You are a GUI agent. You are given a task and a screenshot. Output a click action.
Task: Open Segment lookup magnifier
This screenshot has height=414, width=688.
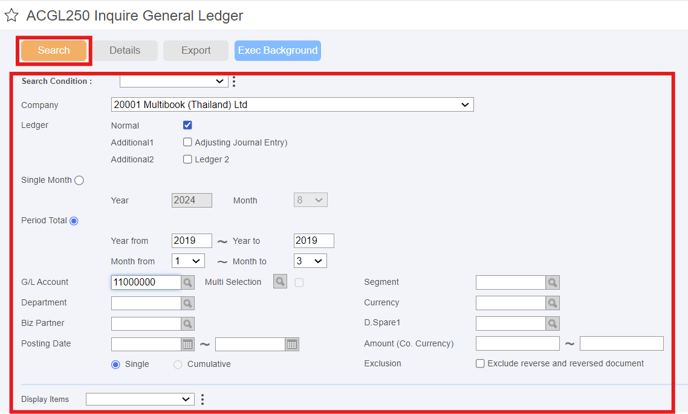pos(552,282)
